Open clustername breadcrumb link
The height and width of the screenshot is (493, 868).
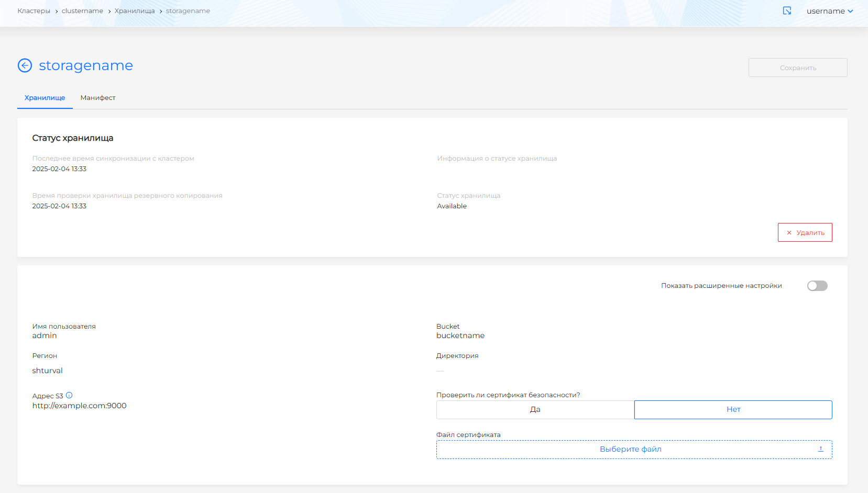tap(82, 11)
